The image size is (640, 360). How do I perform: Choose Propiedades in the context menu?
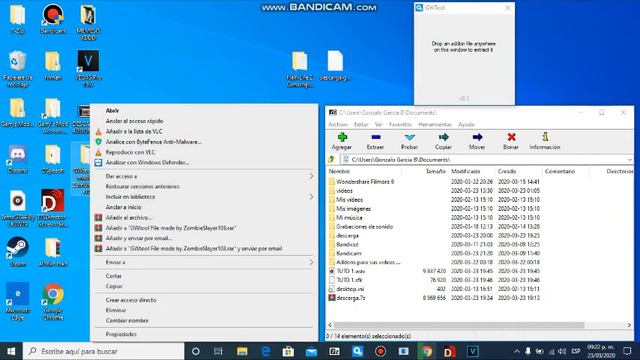pos(204,334)
